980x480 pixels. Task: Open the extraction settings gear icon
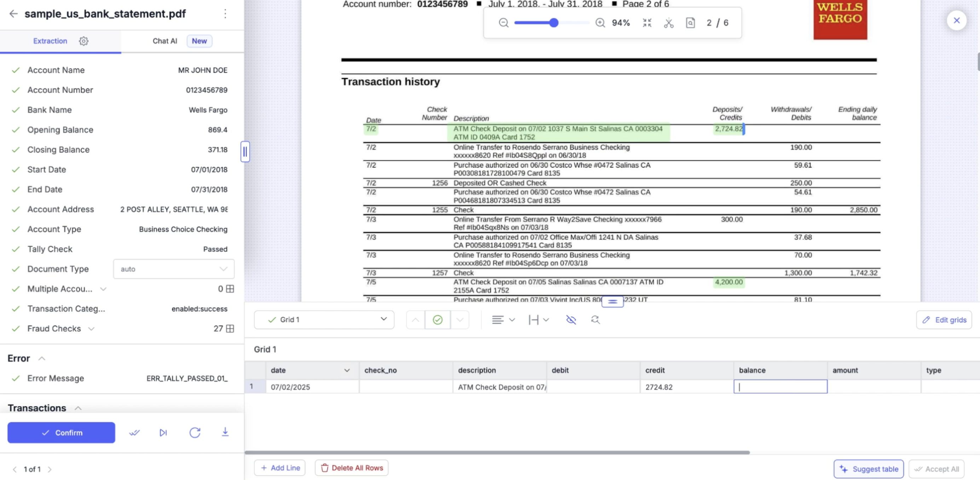point(84,41)
